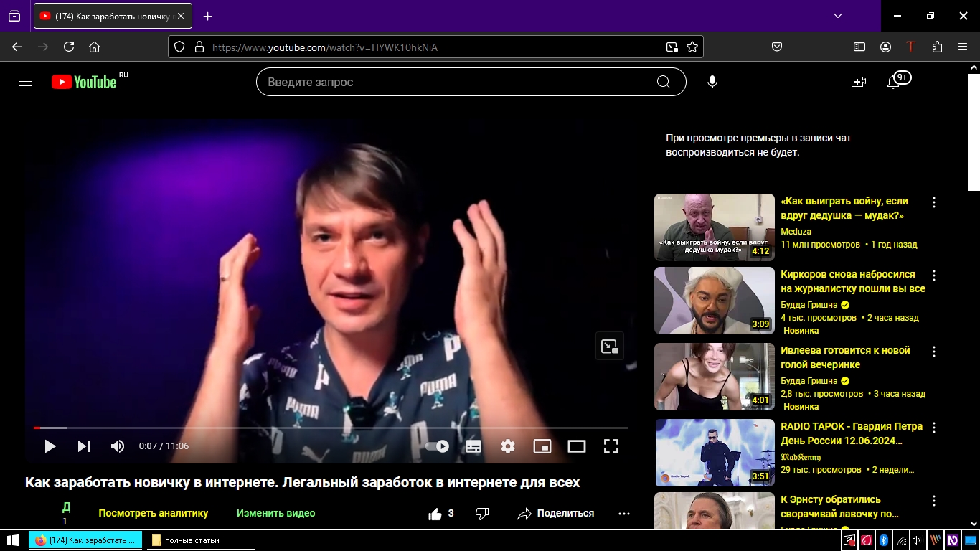Viewport: 980px width, 551px height.
Task: Click Изменить видео link
Action: click(276, 513)
